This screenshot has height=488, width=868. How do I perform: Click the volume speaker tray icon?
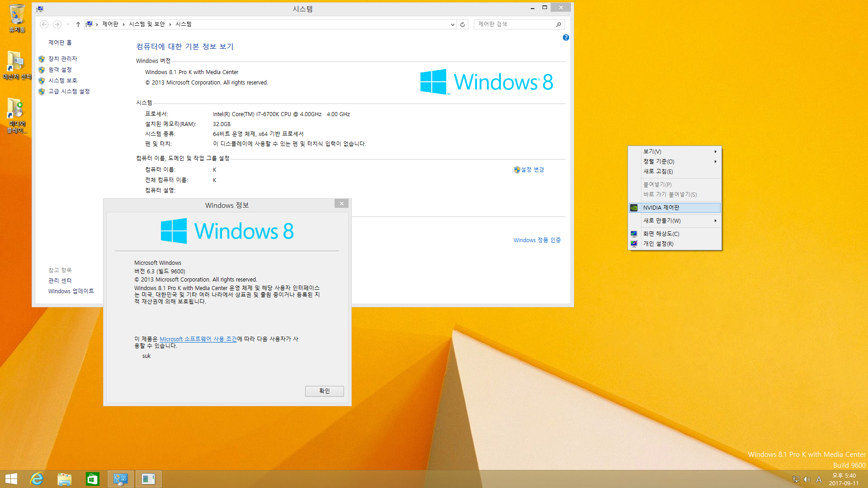[807, 479]
